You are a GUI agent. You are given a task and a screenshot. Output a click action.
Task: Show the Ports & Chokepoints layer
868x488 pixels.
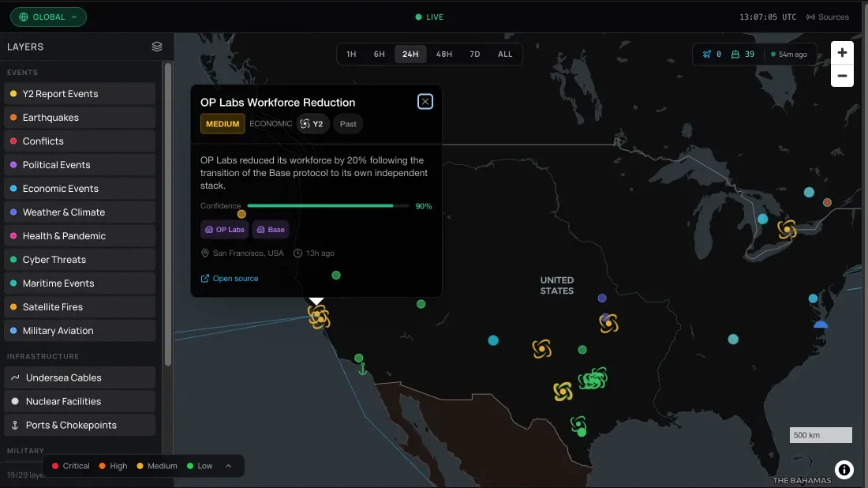coord(80,425)
